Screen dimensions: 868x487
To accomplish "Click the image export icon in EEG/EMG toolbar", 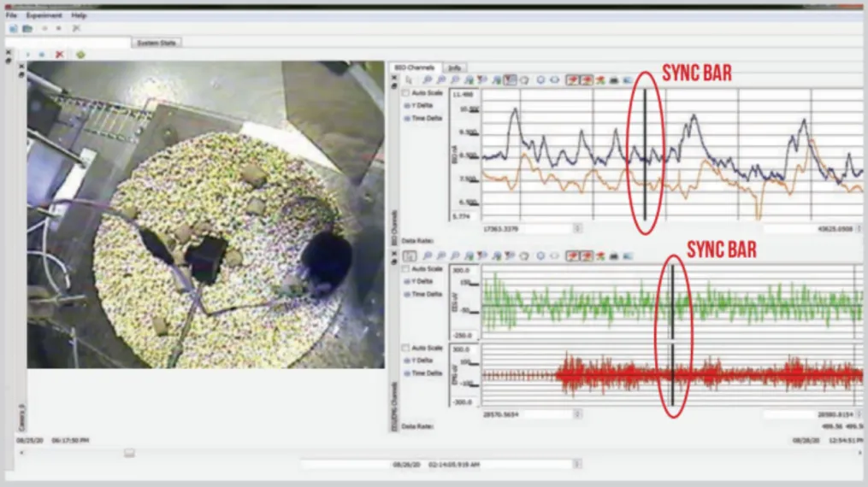I will click(x=628, y=256).
